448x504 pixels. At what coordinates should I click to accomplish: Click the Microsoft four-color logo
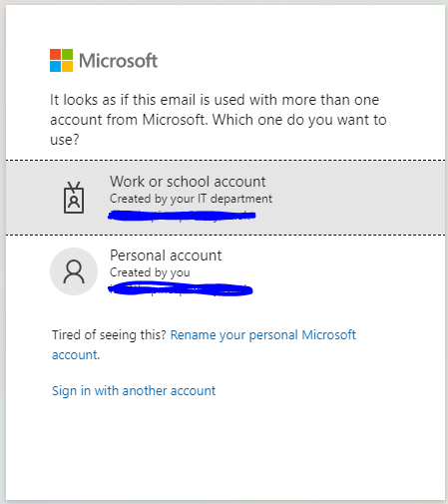click(61, 60)
